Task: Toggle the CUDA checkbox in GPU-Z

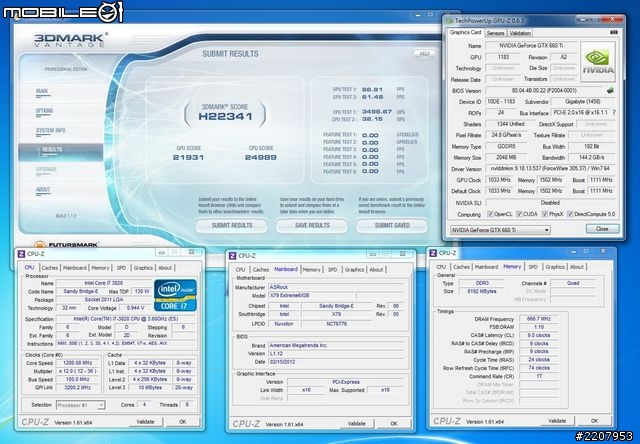Action: pos(519,214)
